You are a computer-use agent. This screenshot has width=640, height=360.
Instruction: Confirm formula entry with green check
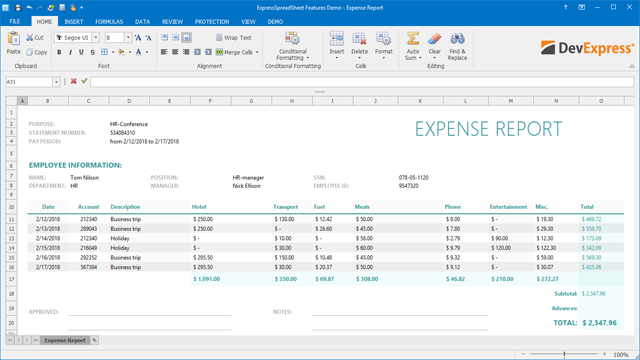pos(84,81)
